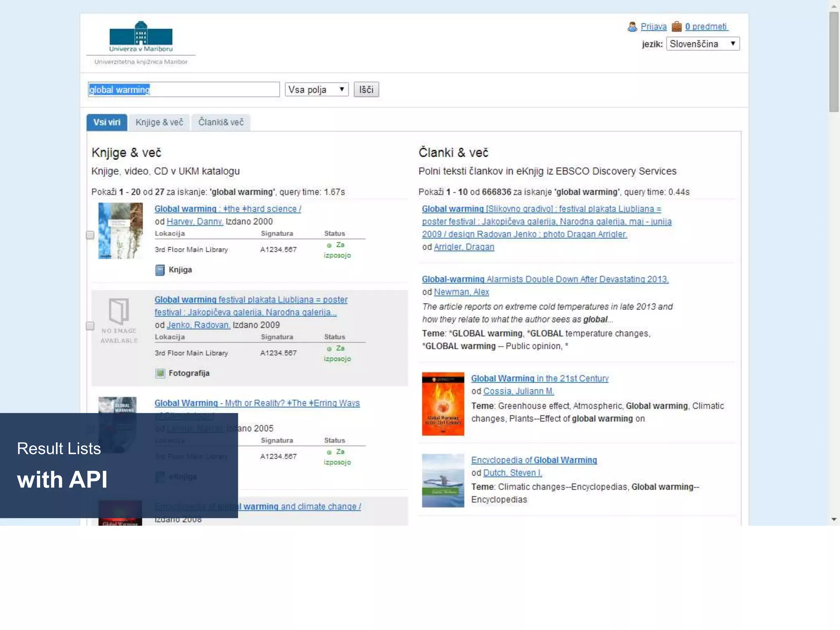The width and height of the screenshot is (840, 630).
Task: Select the Vsi viri tab
Action: (x=107, y=122)
